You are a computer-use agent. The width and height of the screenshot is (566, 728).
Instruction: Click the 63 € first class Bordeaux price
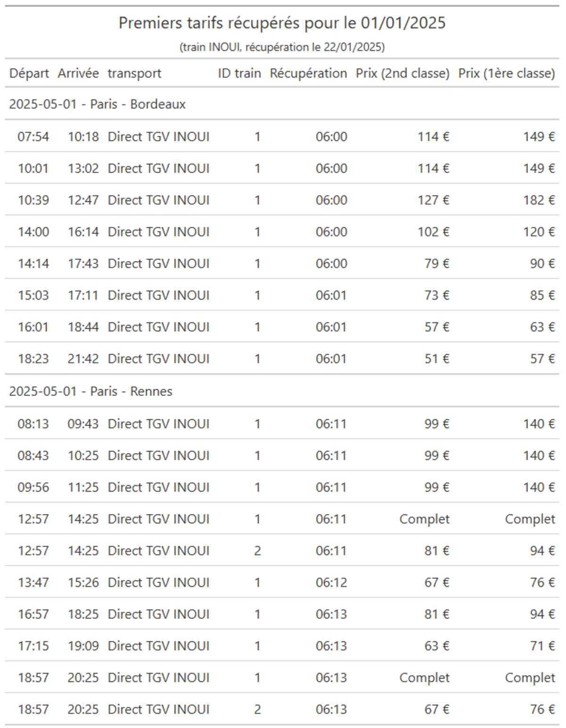(542, 327)
